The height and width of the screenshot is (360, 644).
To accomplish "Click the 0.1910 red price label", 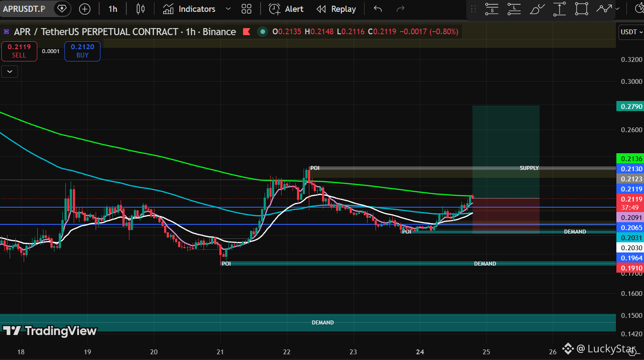I will click(630, 268).
